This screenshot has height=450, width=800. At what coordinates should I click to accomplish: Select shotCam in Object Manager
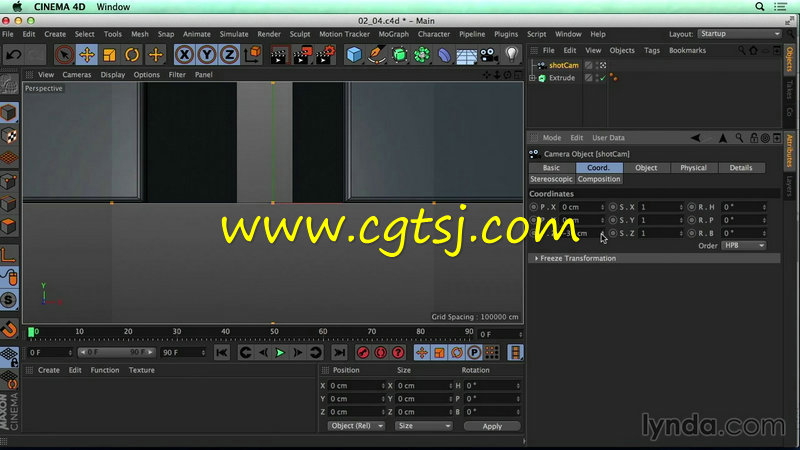pyautogui.click(x=564, y=65)
